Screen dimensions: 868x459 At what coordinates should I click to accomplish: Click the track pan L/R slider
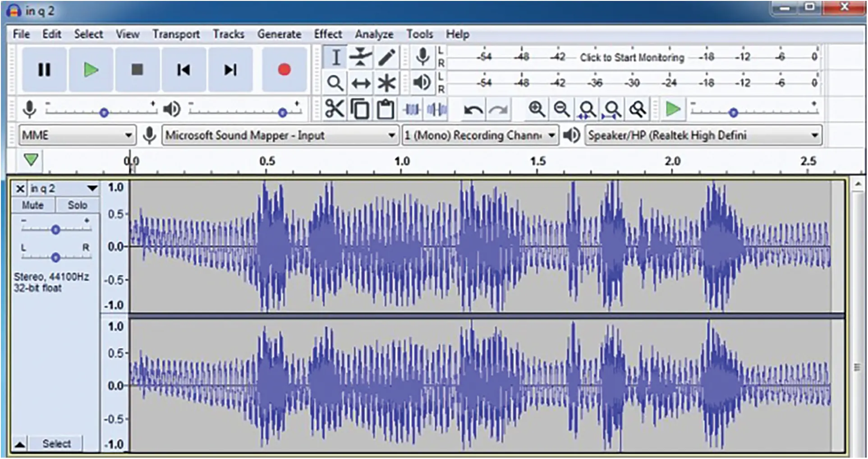tap(56, 255)
